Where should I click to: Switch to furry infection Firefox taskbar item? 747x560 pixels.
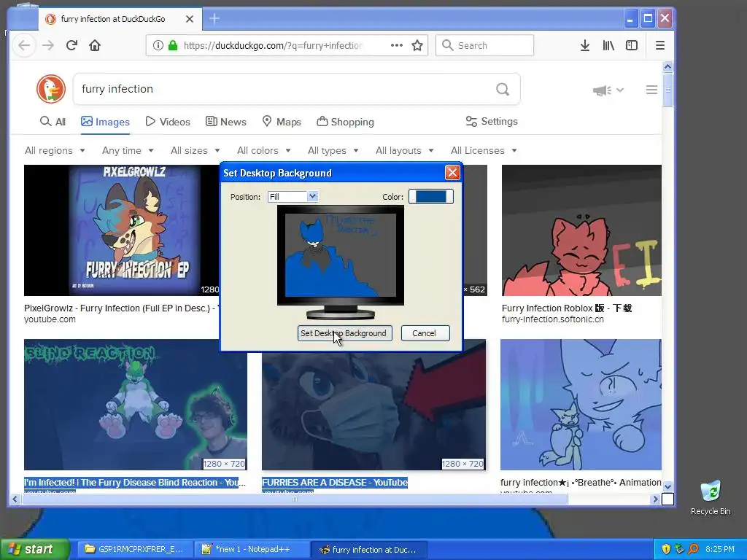(368, 550)
